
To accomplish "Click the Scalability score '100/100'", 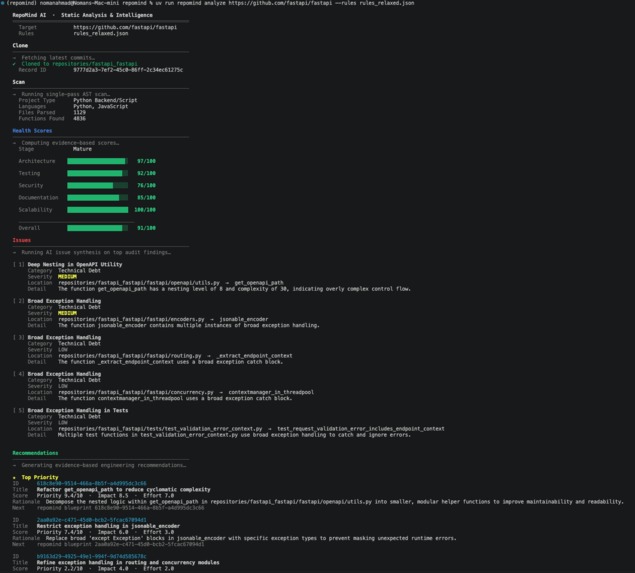I will click(x=145, y=209).
